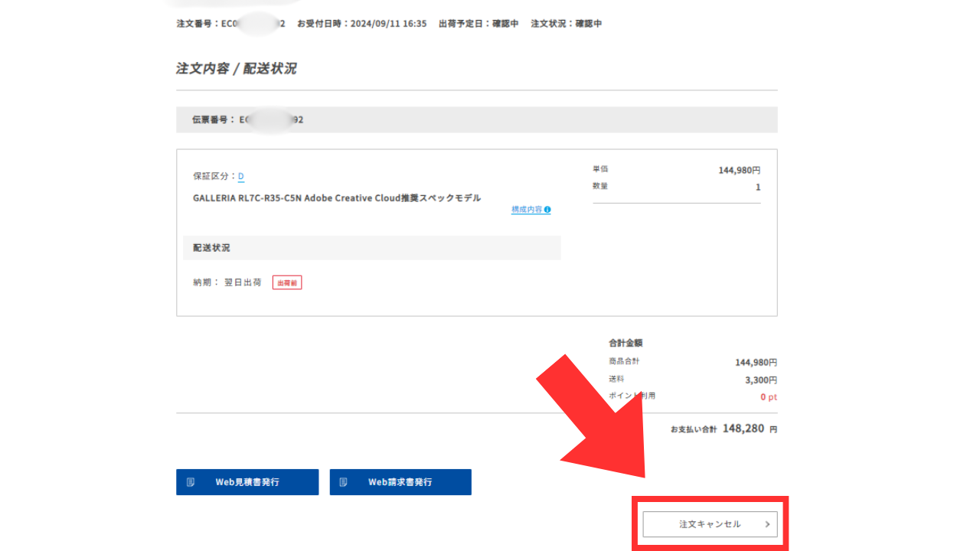Click the 注文内容 / 配送状況 heading

tap(237, 68)
